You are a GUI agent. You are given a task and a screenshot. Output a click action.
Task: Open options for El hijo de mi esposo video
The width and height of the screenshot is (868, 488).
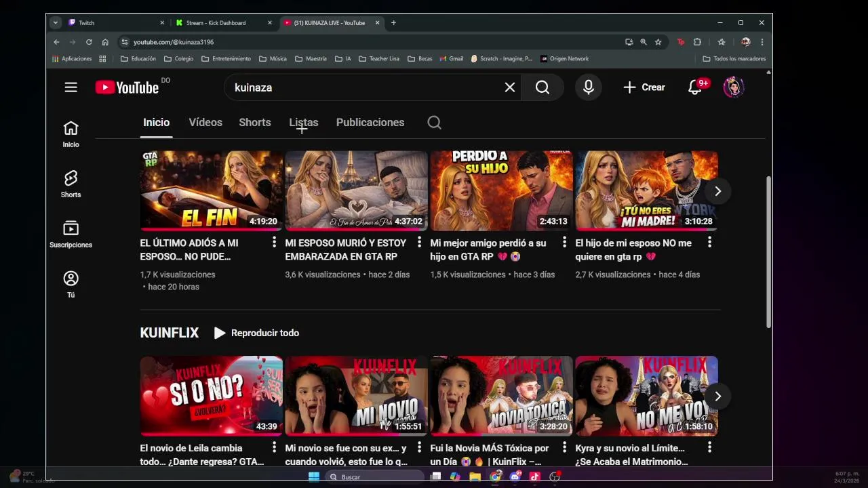[709, 242]
